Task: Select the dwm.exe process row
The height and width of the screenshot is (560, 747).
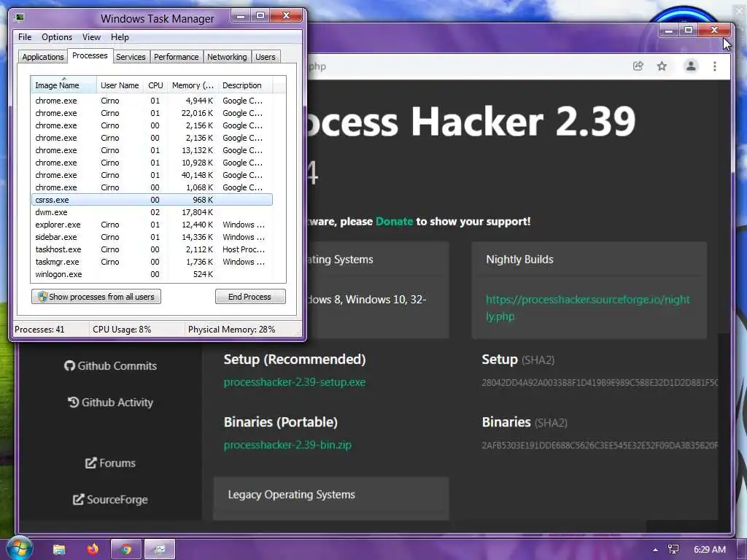Action: (152, 212)
